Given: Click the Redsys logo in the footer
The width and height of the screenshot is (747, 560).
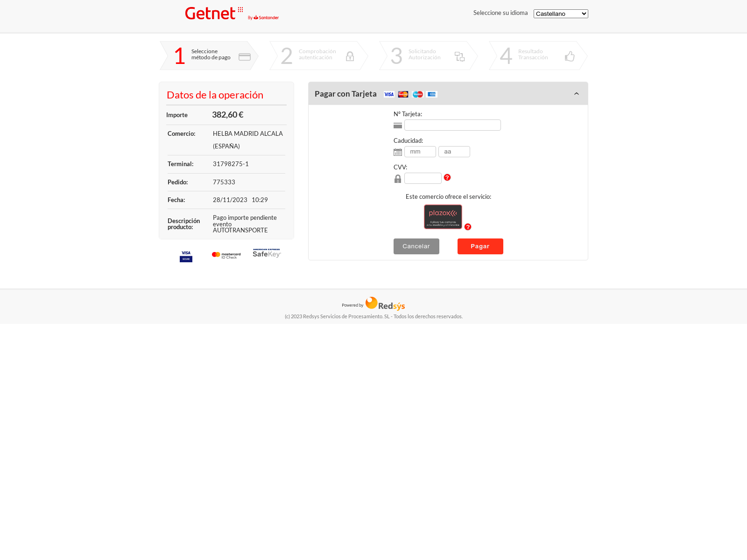Looking at the screenshot, I should pos(385,304).
